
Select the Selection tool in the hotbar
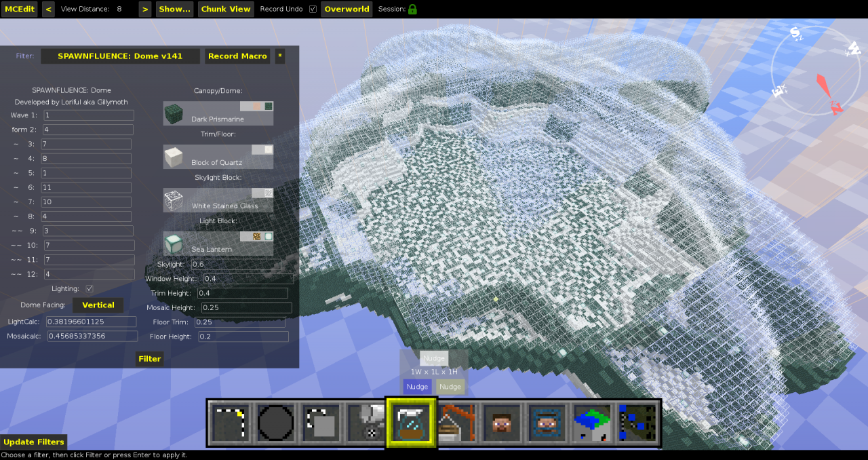(x=230, y=422)
